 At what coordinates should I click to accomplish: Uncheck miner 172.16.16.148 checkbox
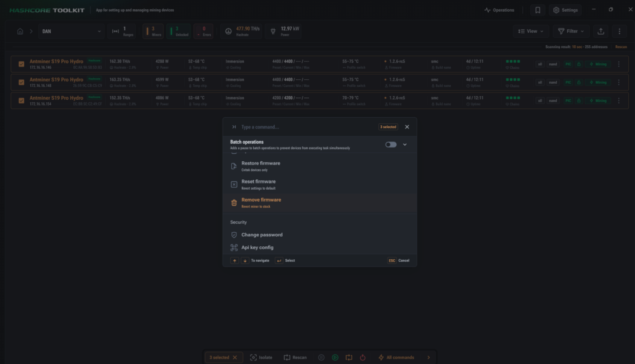point(22,82)
